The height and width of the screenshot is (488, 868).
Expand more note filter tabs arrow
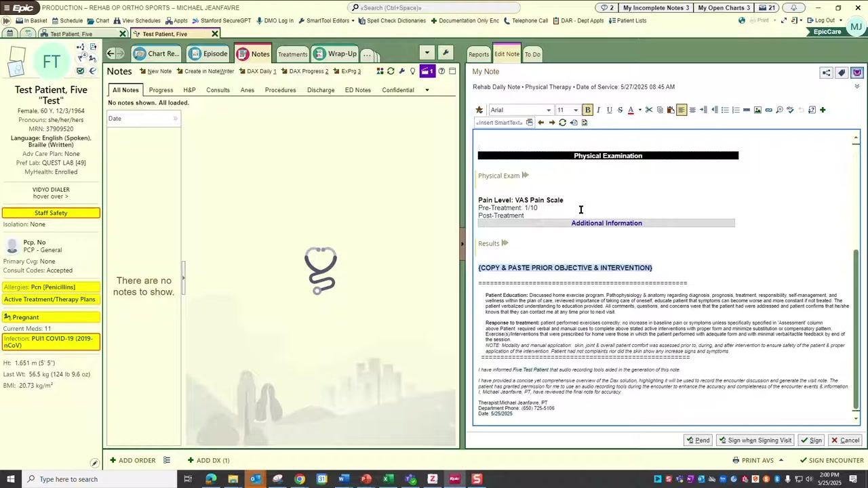click(427, 90)
